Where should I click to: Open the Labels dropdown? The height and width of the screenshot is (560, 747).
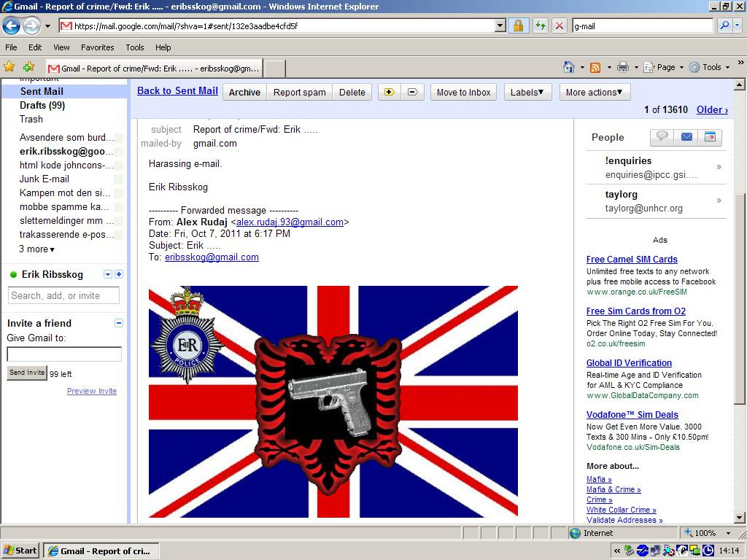tap(527, 92)
